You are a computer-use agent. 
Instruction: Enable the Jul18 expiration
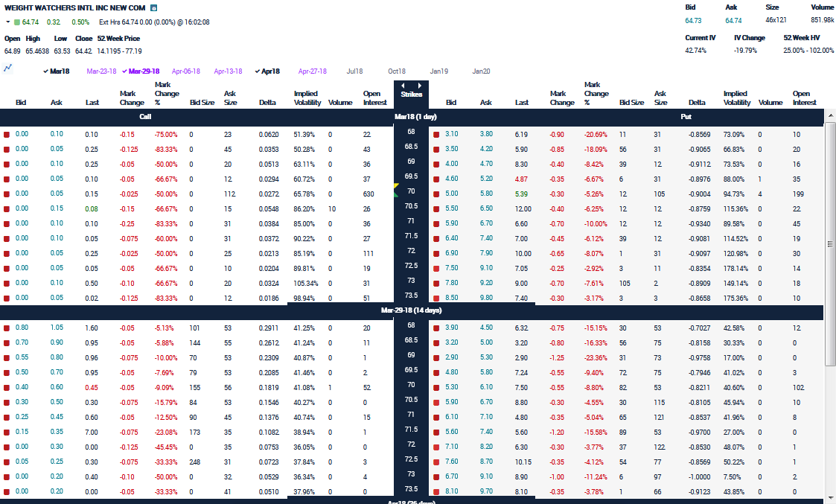pos(354,71)
